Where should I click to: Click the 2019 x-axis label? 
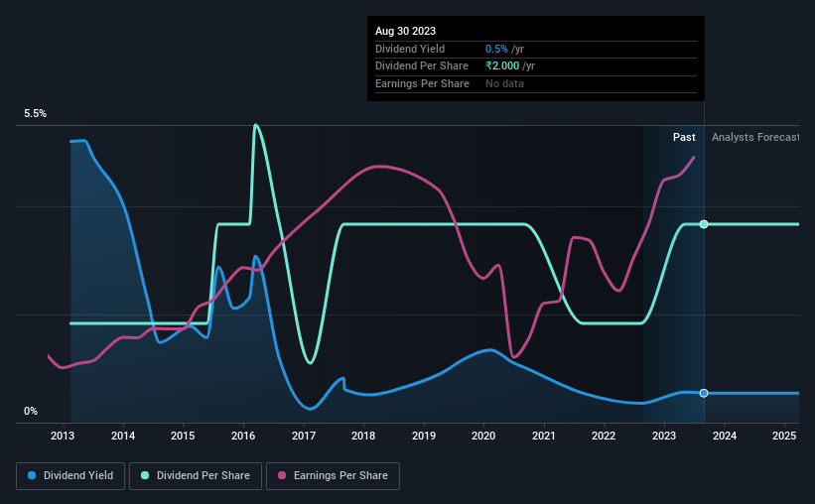click(x=424, y=436)
